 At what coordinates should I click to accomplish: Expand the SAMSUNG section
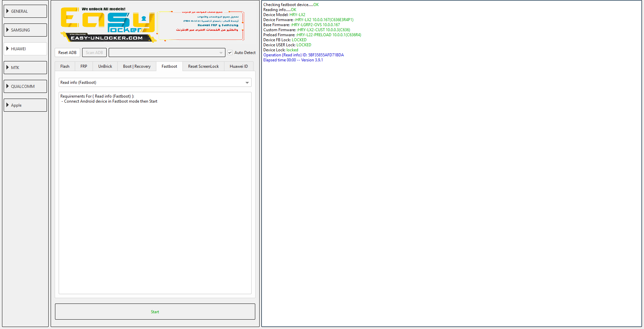click(25, 30)
